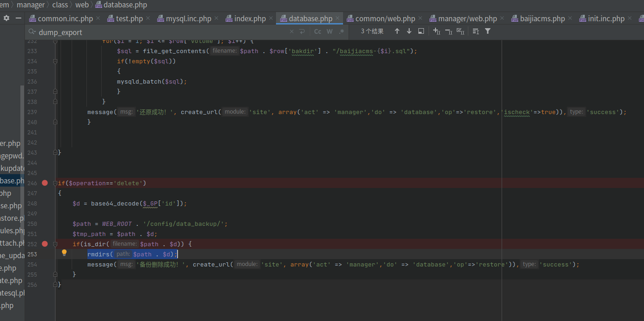
Task: Click the intention lightbulb at line 253
Action: coord(64,253)
